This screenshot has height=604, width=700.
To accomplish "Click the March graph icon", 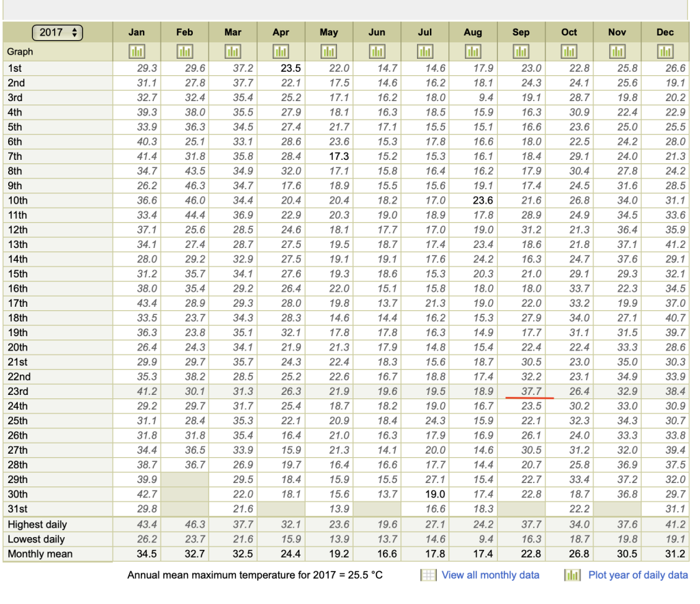I will [x=232, y=52].
